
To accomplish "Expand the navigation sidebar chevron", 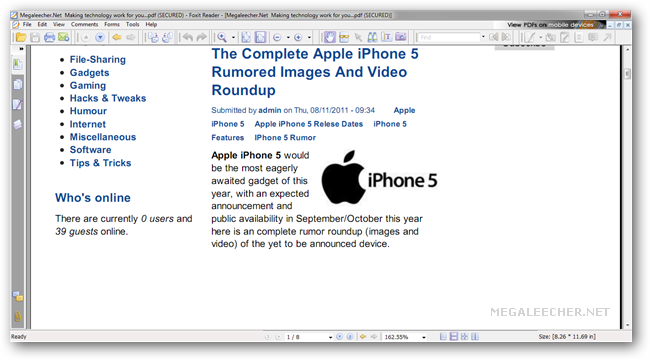I will click(x=21, y=49).
